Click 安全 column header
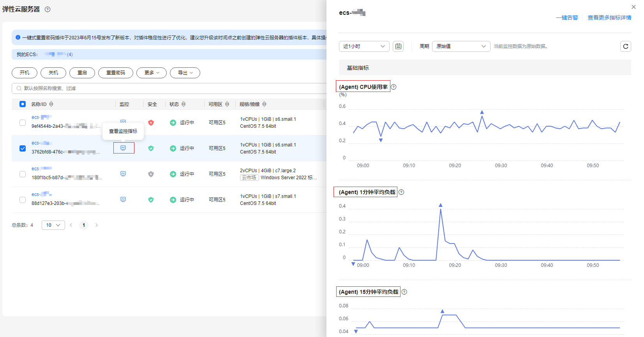The height and width of the screenshot is (337, 644). (x=152, y=104)
